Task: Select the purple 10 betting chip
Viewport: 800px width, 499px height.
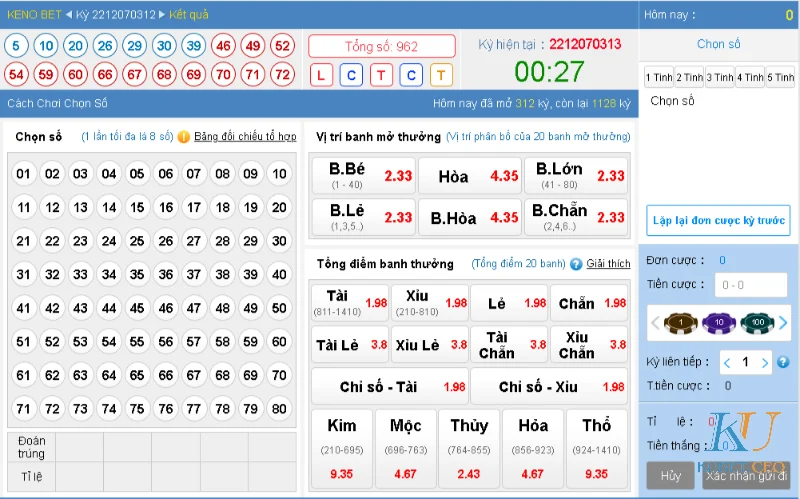Action: 720,322
